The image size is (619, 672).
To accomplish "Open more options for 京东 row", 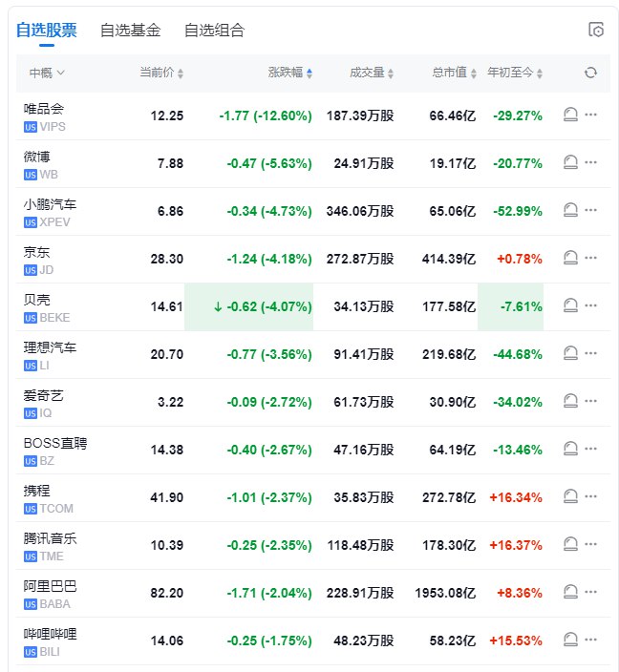I will [590, 258].
